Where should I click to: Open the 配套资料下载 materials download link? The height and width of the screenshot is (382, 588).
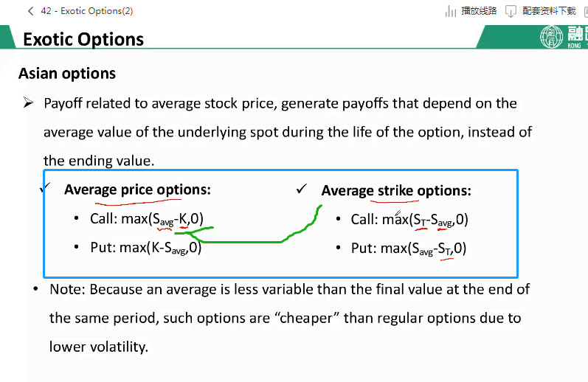point(548,11)
